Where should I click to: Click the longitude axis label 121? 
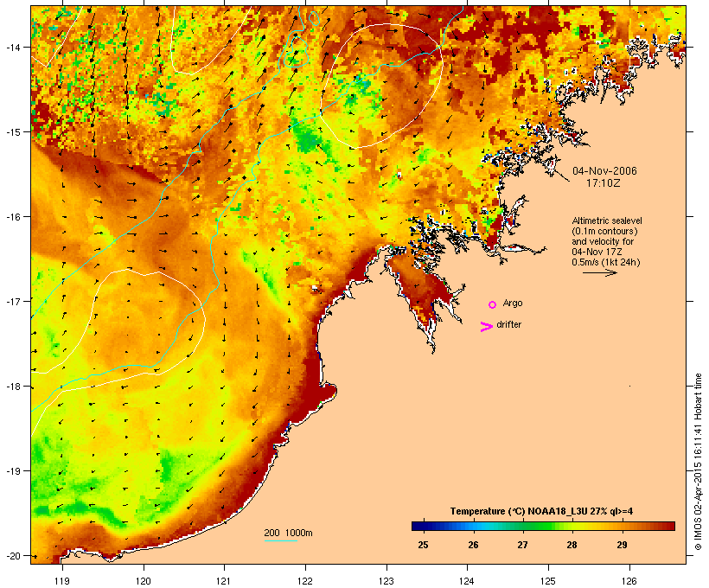point(224,581)
